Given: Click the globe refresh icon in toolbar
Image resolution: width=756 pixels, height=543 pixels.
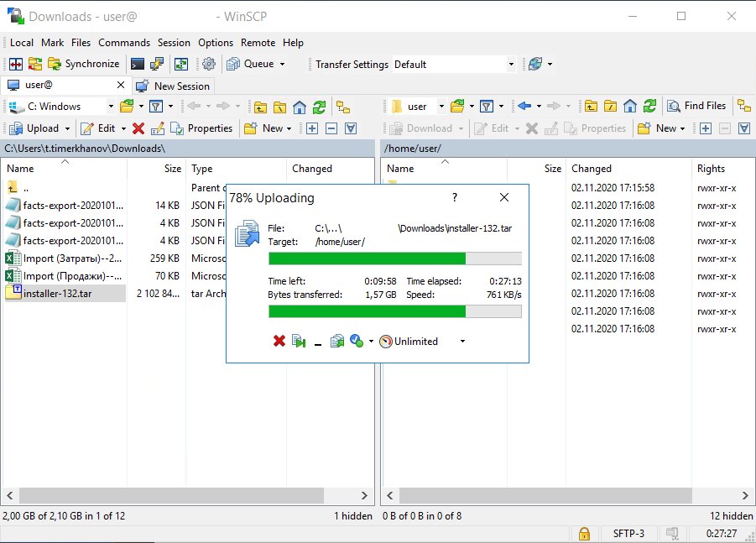Looking at the screenshot, I should tap(535, 64).
